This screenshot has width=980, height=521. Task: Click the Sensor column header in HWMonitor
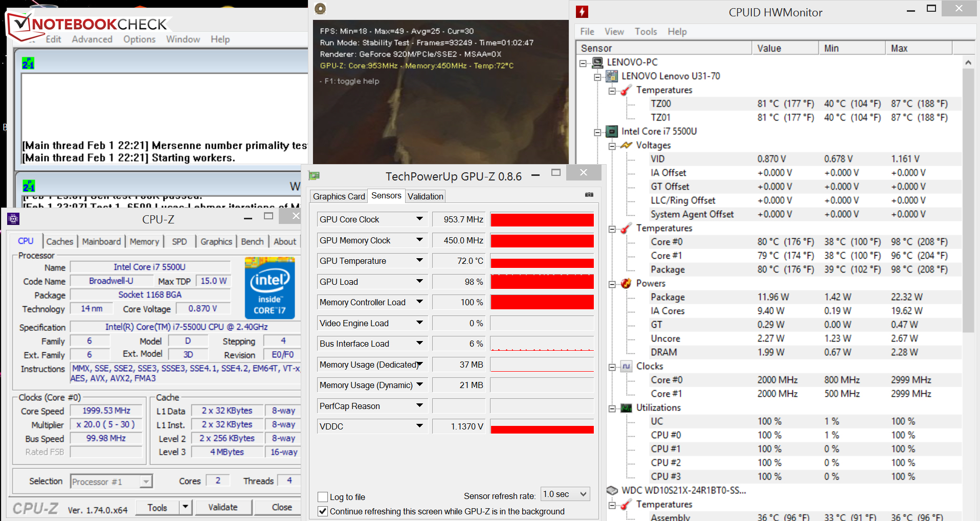click(664, 48)
